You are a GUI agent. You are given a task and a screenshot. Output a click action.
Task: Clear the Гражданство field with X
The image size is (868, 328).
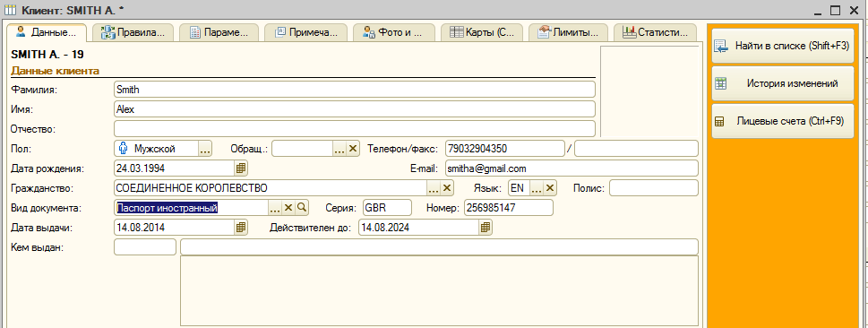(x=447, y=188)
